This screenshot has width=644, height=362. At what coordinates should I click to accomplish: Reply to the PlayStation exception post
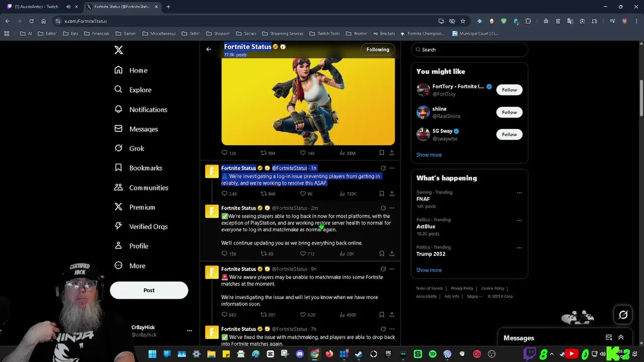click(x=225, y=253)
